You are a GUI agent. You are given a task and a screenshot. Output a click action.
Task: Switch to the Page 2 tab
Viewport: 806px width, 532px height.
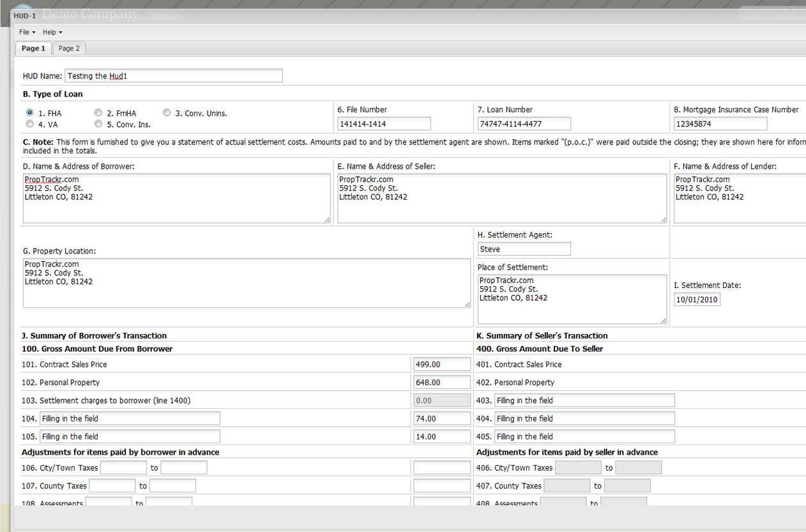(69, 49)
